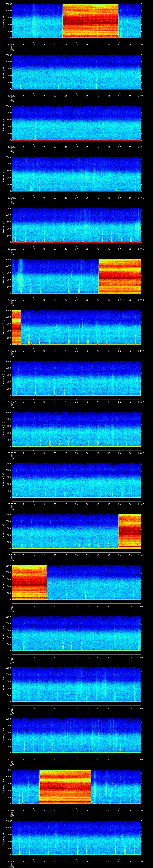153x868 pixels.
Task: Click the short red burst starting the 20:27:00 spectrogram
Action: pos(16,327)
